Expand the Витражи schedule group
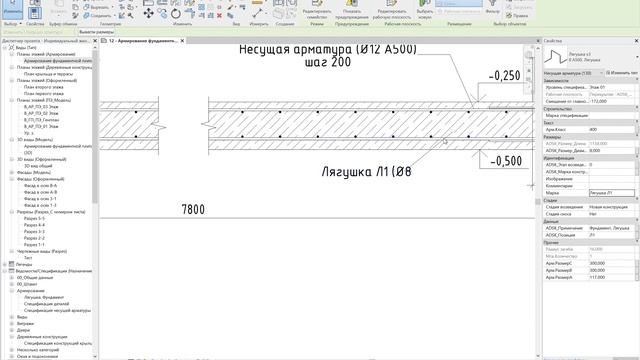The height and width of the screenshot is (360, 640). [x=12, y=324]
